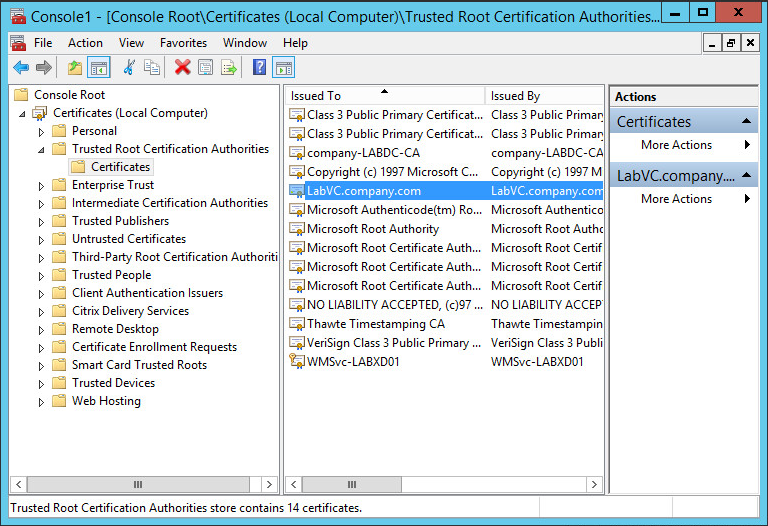Click the Personal folder icon
Image resolution: width=768 pixels, height=526 pixels.
tap(59, 131)
